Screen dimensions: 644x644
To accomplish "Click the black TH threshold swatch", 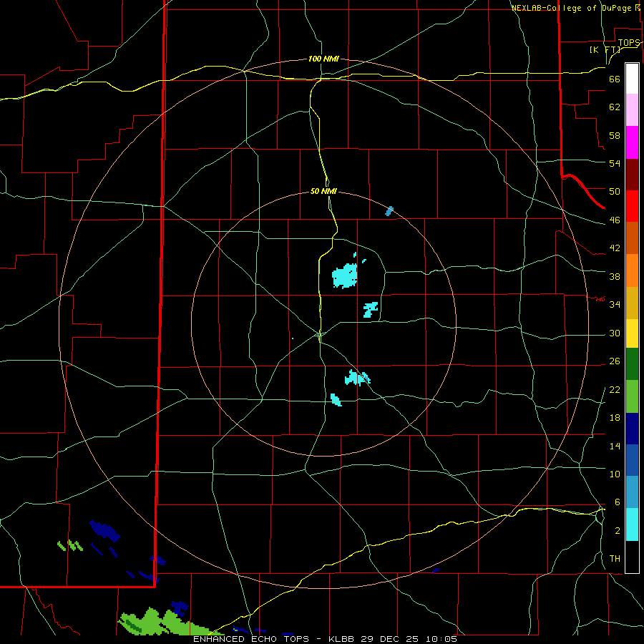I will [x=632, y=557].
